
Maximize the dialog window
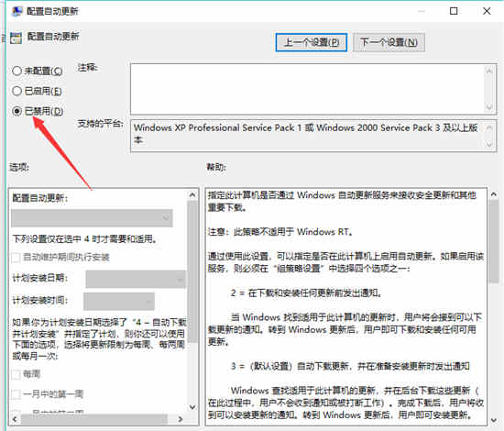(x=454, y=11)
